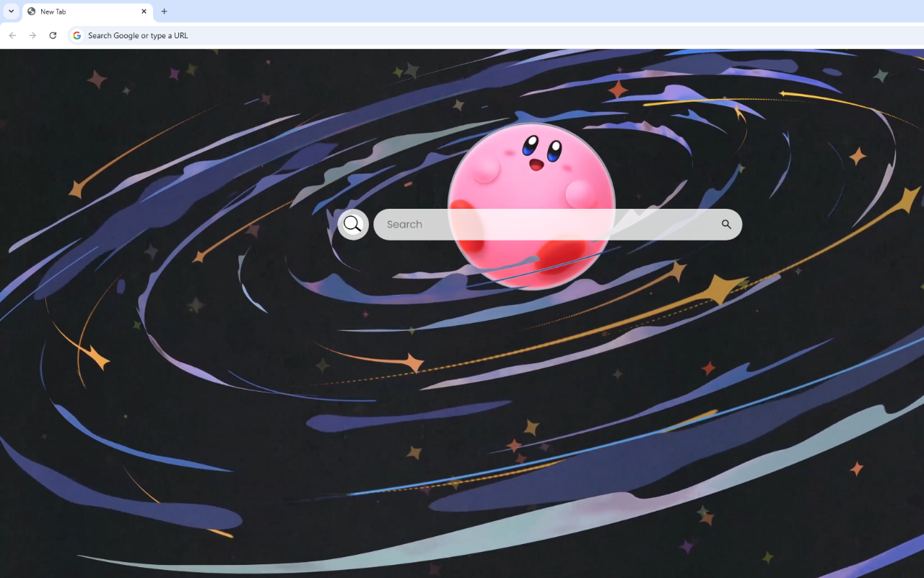Click the search submit magnifier inside the Search bar
Screen dimensions: 924x578
[x=726, y=224]
